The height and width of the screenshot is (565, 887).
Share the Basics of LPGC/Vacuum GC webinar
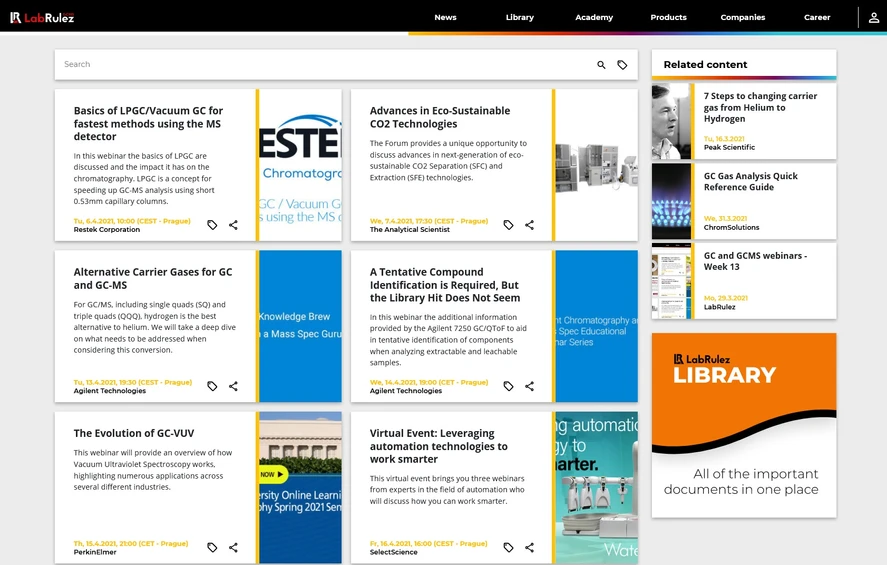[x=233, y=225]
